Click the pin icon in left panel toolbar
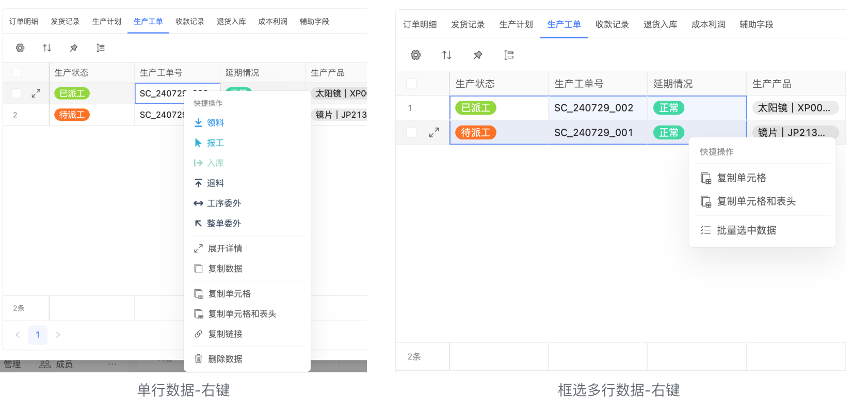 pos(74,48)
